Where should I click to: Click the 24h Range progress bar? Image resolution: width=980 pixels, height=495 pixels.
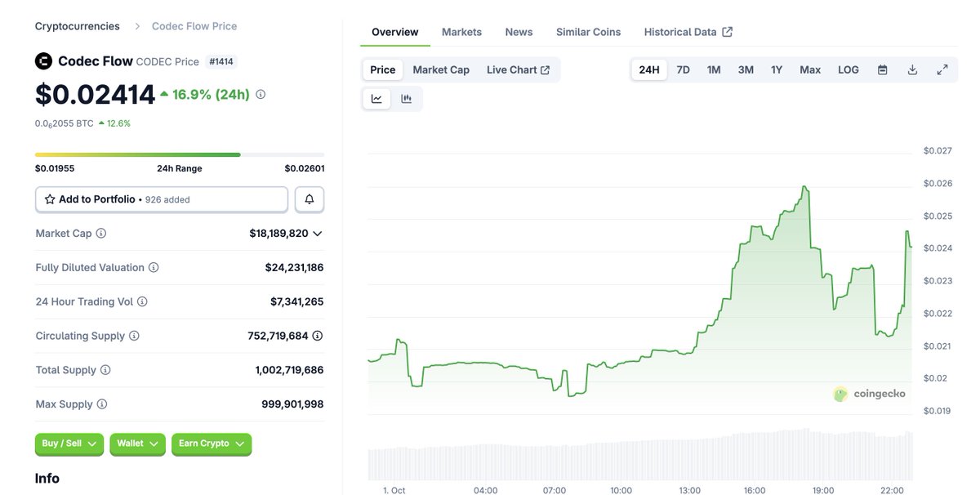(x=180, y=154)
